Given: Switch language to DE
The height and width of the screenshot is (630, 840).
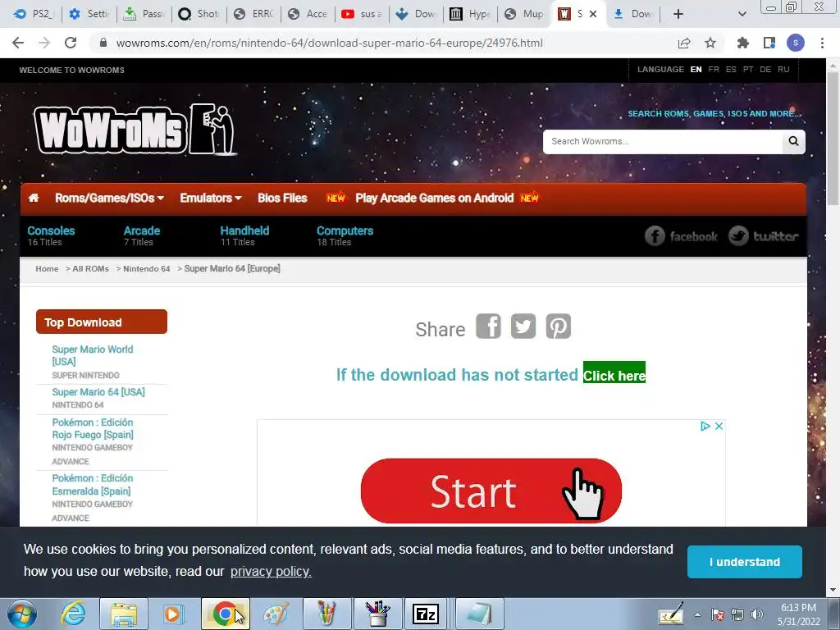Looking at the screenshot, I should point(765,70).
